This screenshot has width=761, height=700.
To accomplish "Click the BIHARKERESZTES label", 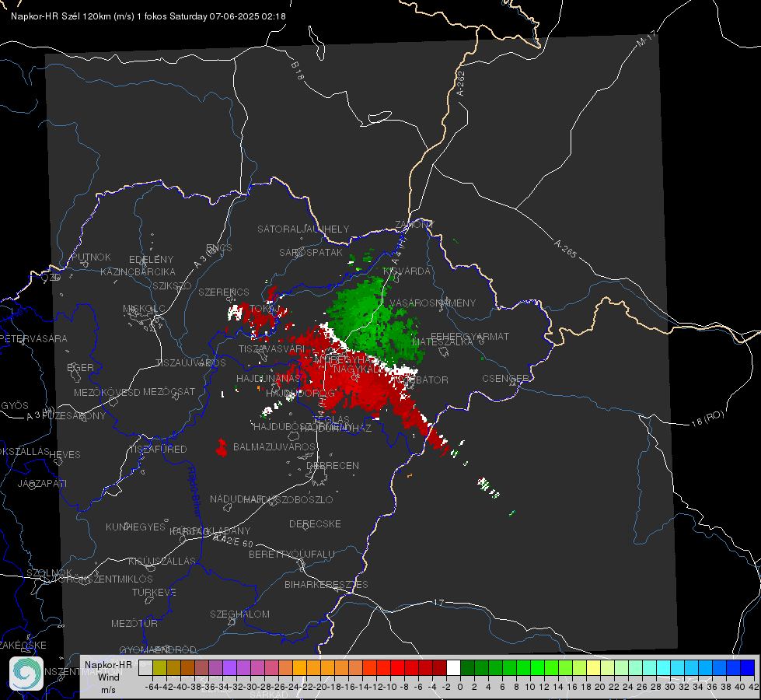I will tap(326, 584).
